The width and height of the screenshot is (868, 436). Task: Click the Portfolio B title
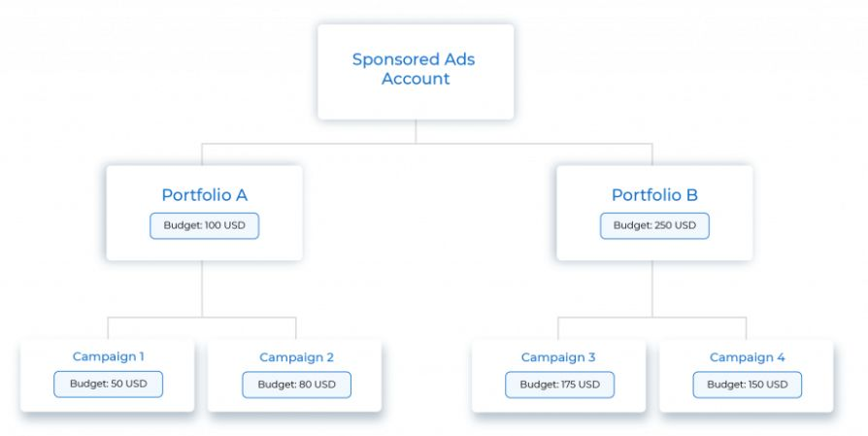[x=654, y=195]
